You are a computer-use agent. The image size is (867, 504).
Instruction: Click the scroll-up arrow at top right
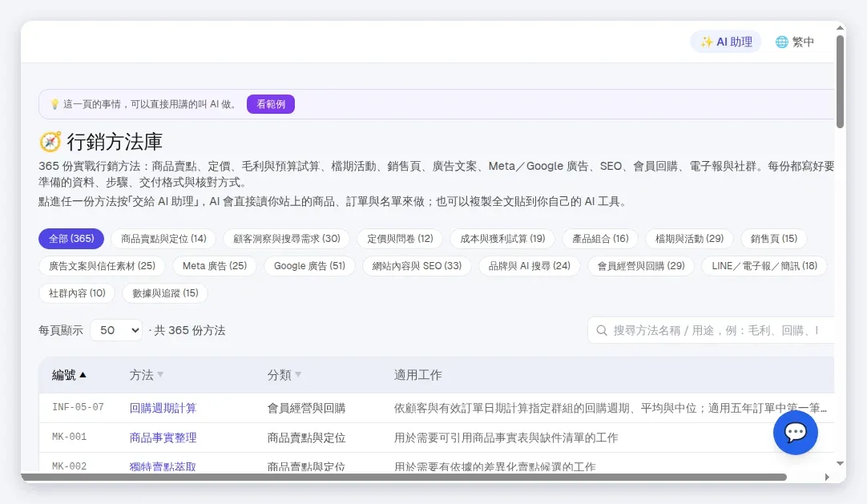pos(841,27)
